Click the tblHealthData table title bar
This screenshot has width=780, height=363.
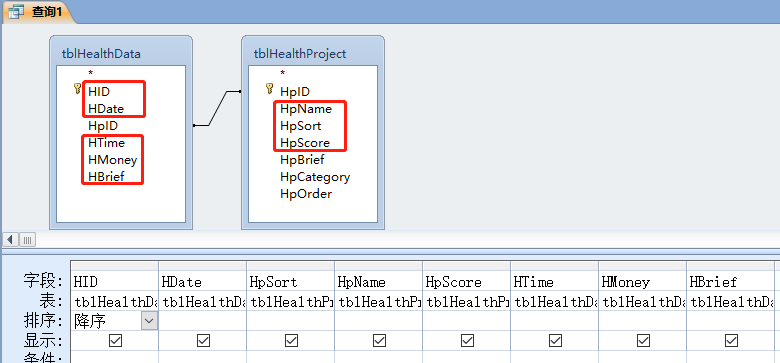coord(121,53)
